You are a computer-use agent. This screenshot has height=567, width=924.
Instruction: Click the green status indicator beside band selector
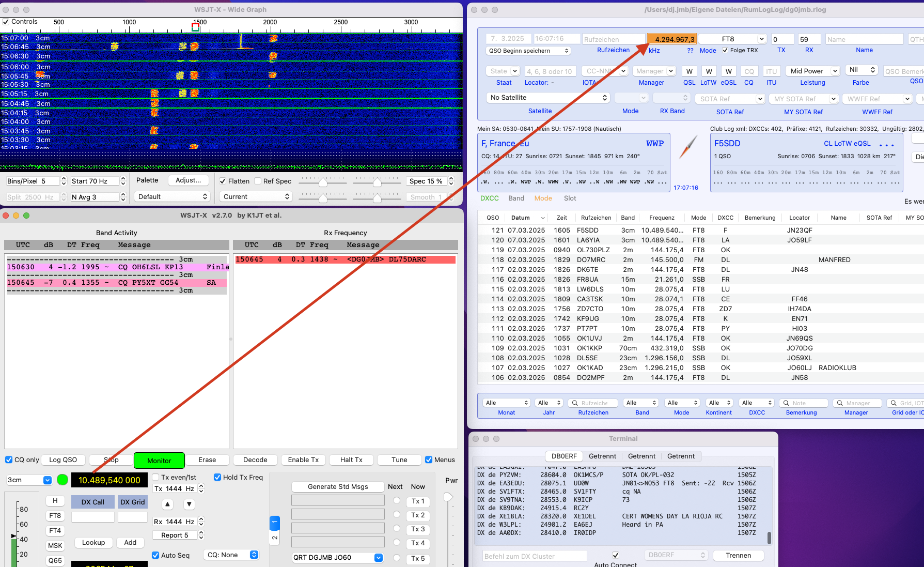[62, 480]
